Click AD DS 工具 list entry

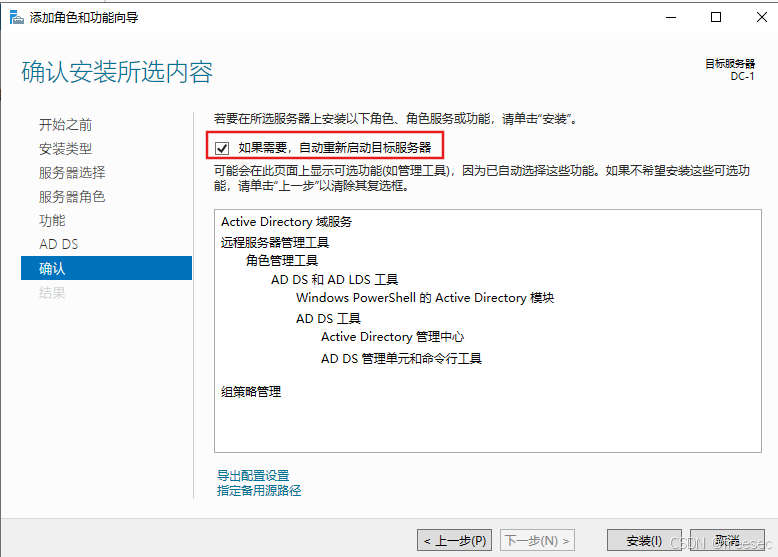pyautogui.click(x=328, y=318)
